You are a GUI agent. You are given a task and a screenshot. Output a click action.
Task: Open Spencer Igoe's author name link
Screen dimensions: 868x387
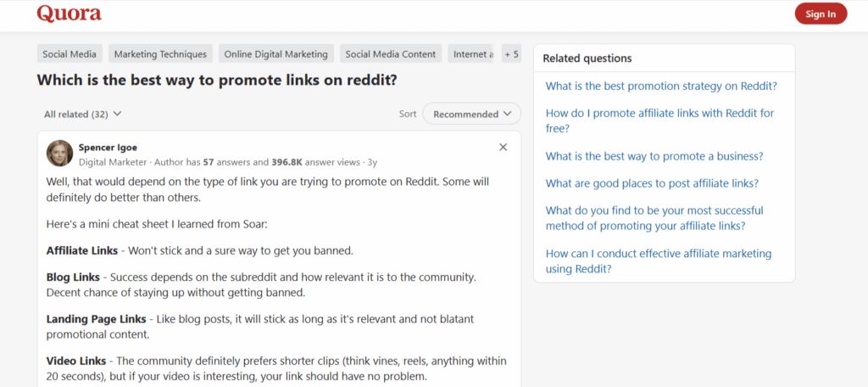(108, 147)
